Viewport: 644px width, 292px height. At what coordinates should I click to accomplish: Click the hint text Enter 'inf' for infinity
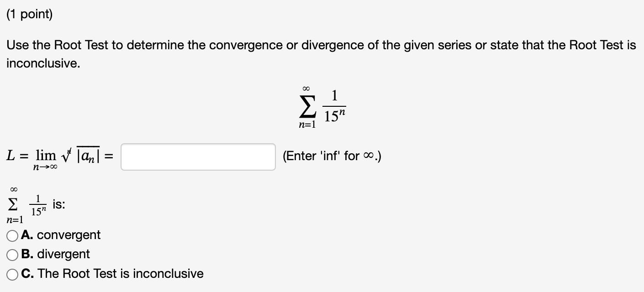332,156
